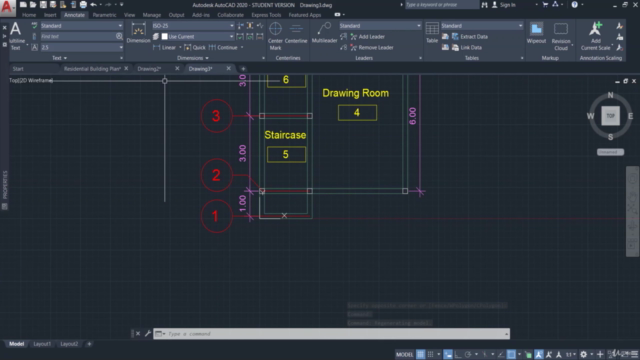This screenshot has height=360, width=640.
Task: Open the Express Tools ribbon tab
Action: pyautogui.click(x=266, y=15)
